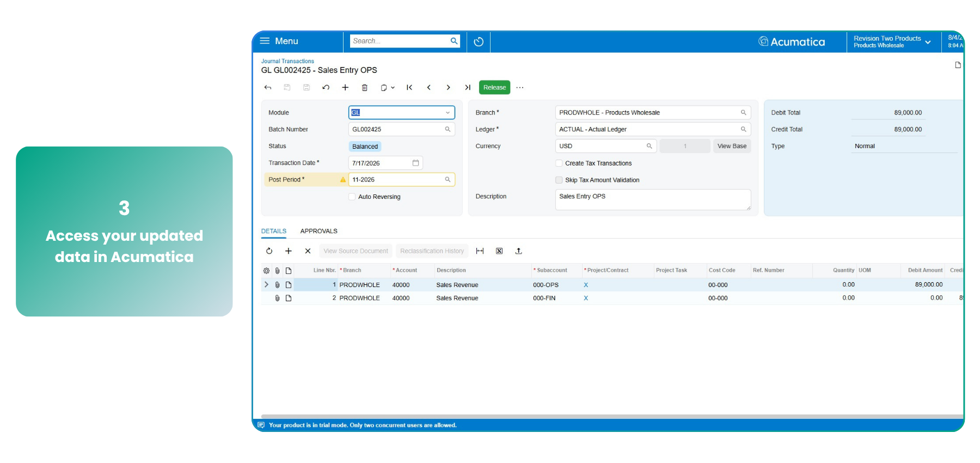
Task: Open the attachment paperclip for line 1
Action: click(x=277, y=285)
